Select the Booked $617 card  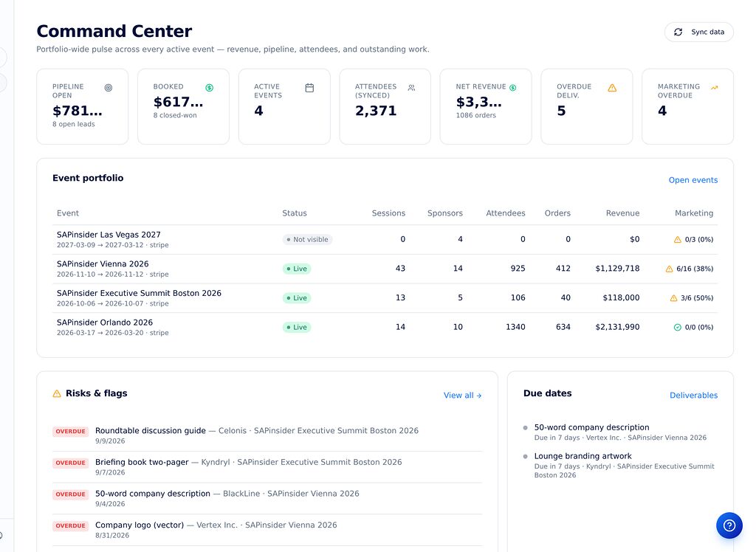(x=183, y=106)
